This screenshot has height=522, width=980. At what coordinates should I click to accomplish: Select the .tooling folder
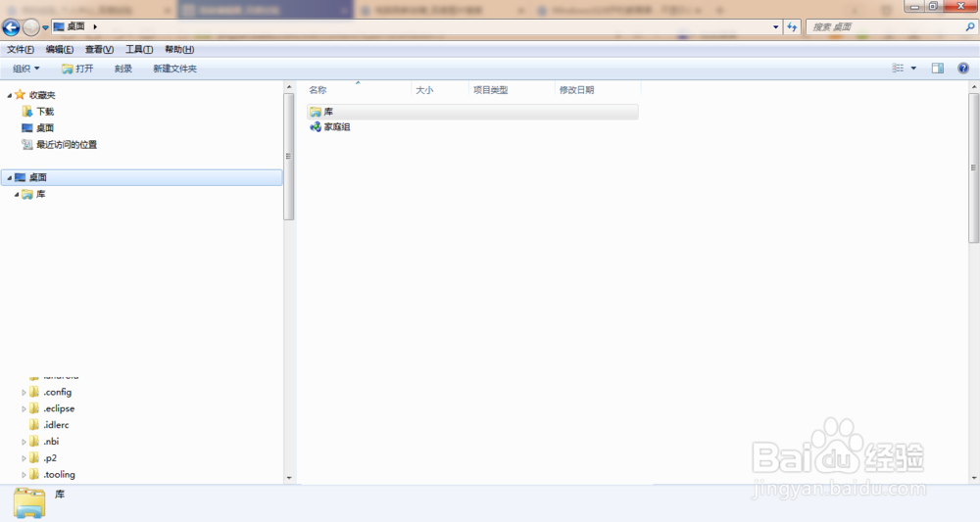click(60, 475)
